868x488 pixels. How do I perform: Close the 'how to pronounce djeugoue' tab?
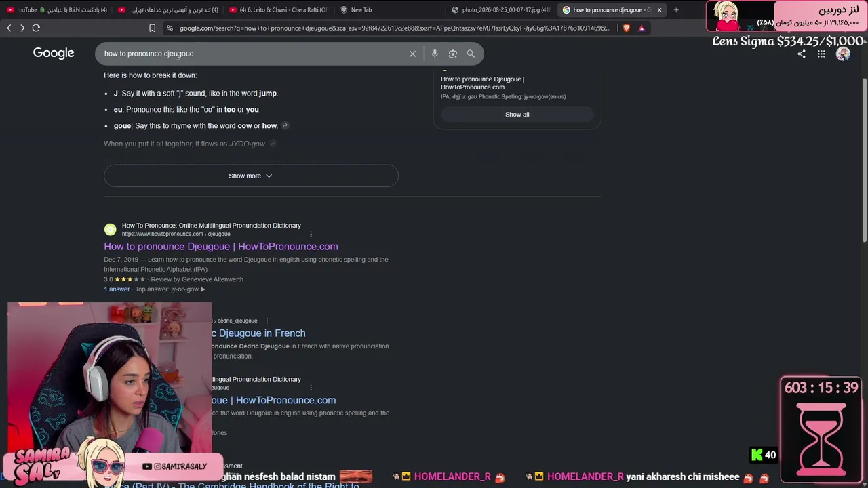[x=659, y=9]
